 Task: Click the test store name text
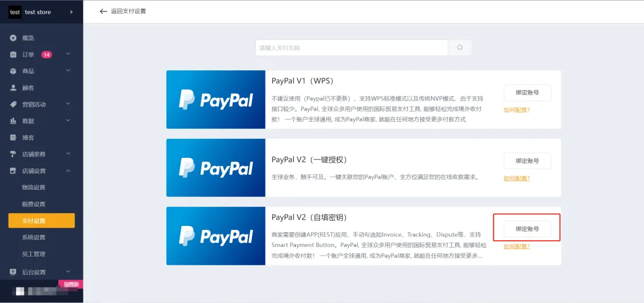38,12
